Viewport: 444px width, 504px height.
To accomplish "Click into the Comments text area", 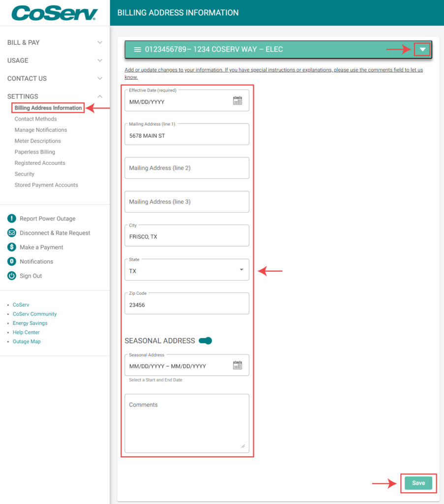I will [x=187, y=423].
